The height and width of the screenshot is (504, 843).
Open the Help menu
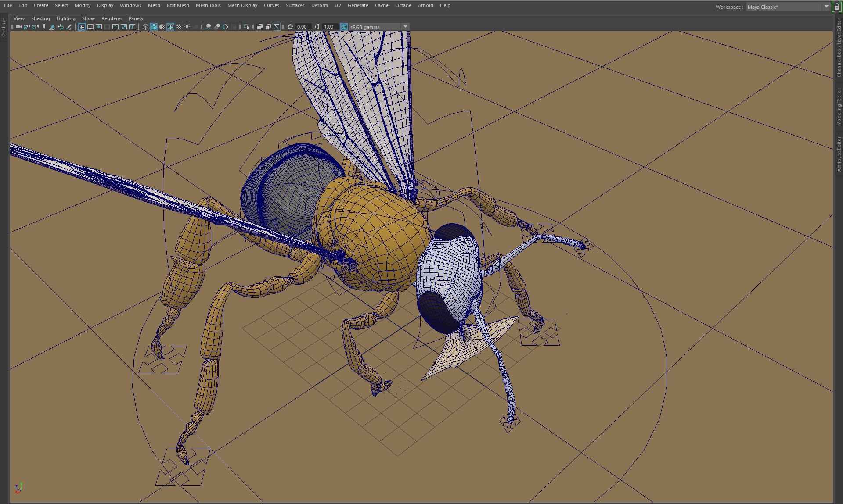445,5
